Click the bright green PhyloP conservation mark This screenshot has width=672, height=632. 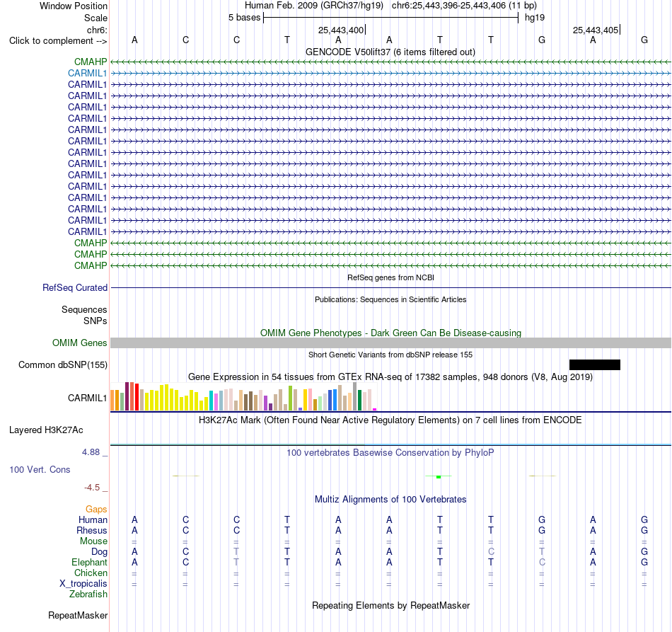(439, 477)
